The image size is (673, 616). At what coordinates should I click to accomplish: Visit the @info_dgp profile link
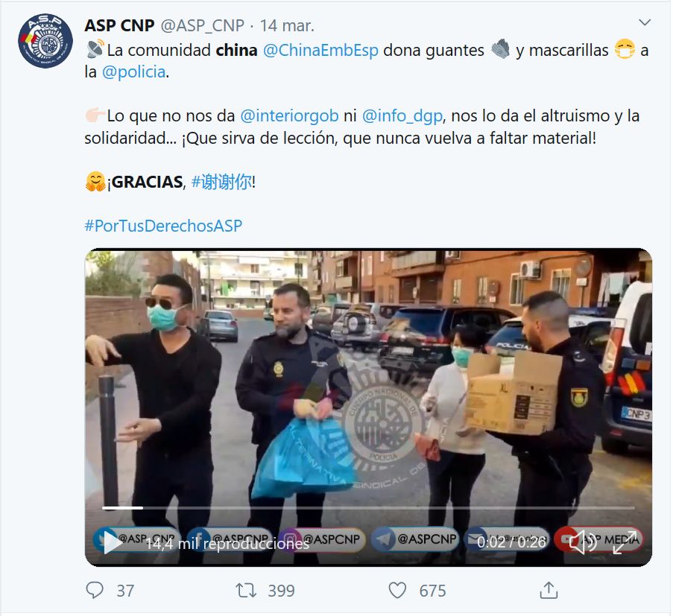click(402, 115)
